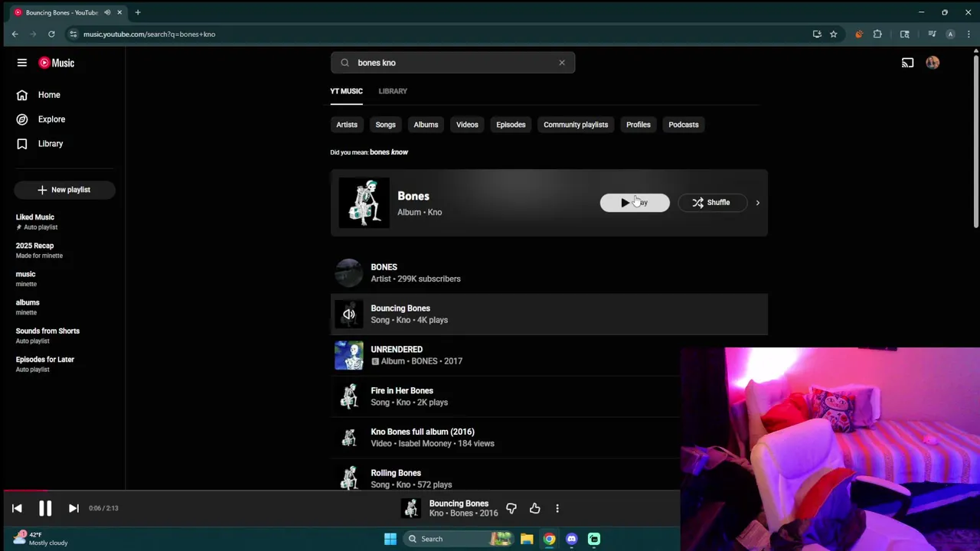Click the 'bones know' search suggestion
980x551 pixels.
(389, 152)
